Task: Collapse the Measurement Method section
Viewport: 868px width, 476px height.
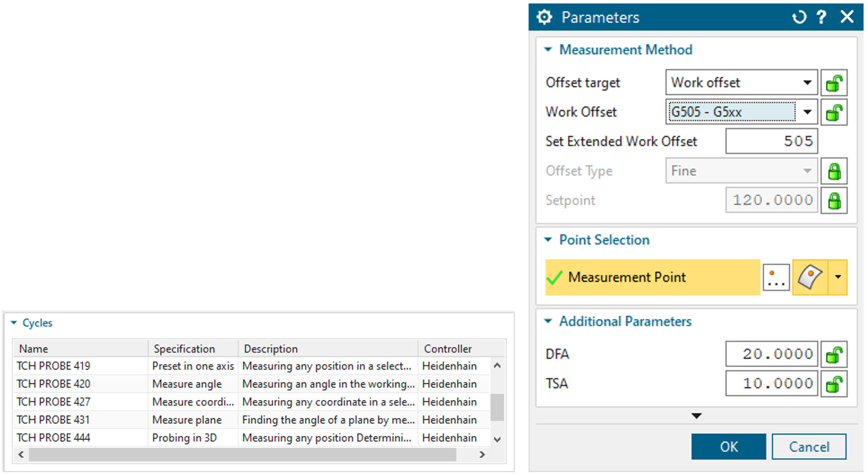Action: pos(548,50)
